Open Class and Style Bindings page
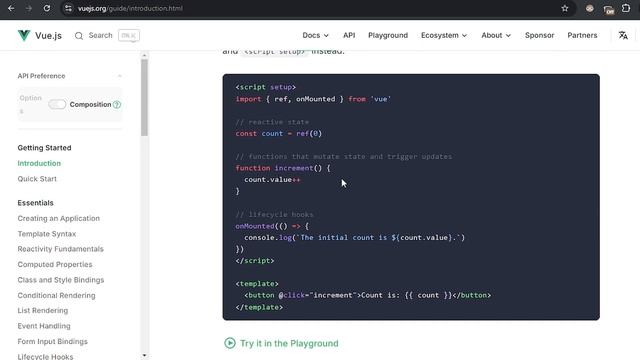Viewport: 640px width, 360px height. pos(61,280)
